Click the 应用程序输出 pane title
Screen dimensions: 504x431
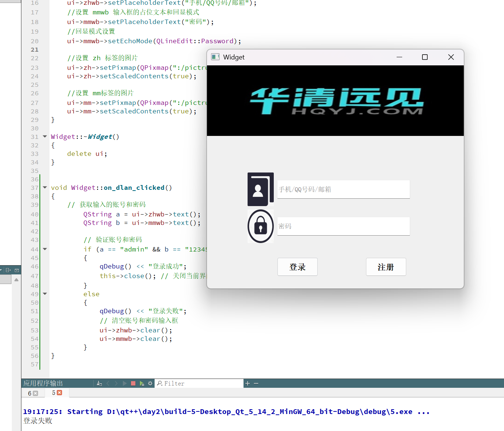[43, 383]
